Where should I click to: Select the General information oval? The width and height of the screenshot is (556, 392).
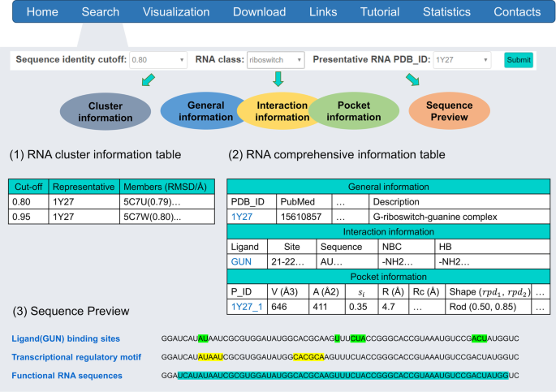[x=200, y=111]
